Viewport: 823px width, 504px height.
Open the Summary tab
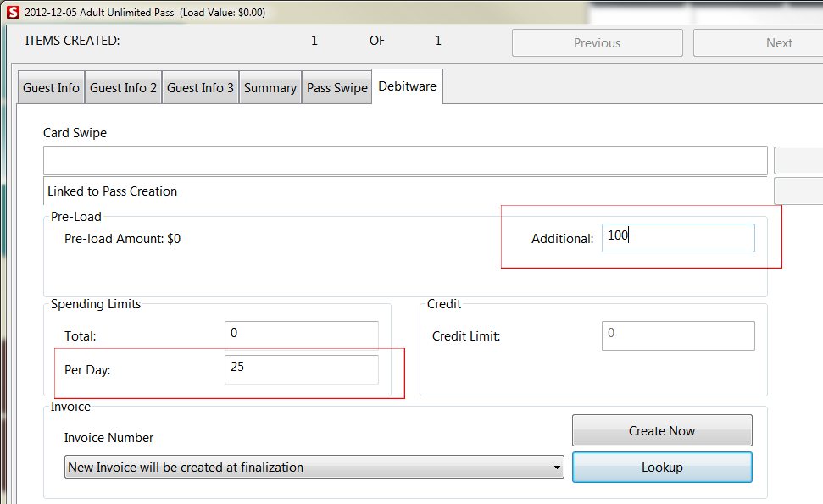pyautogui.click(x=270, y=86)
